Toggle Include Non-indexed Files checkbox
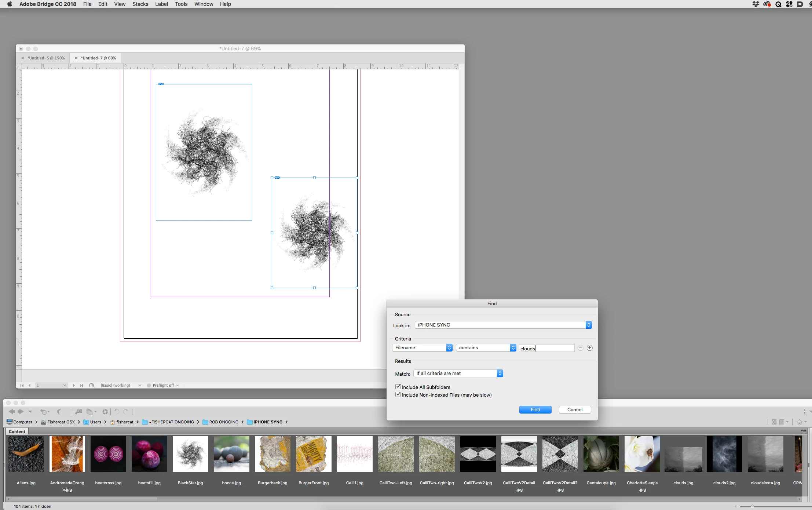This screenshot has height=510, width=812. (398, 395)
